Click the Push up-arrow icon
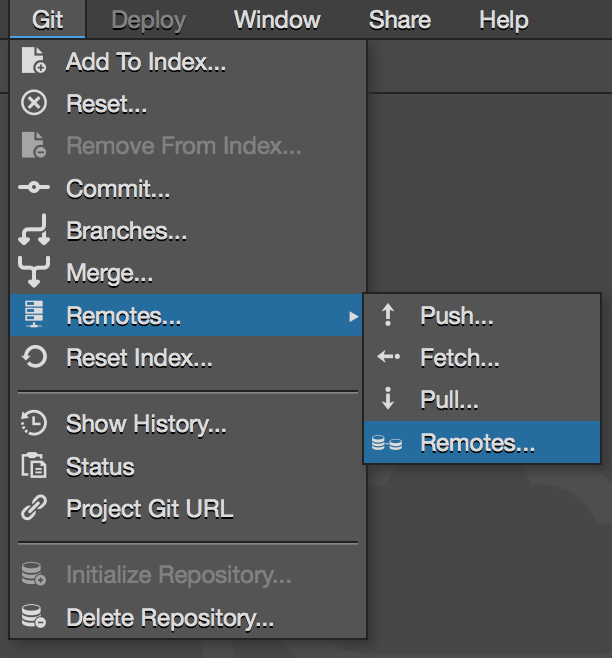Viewport: 612px width, 658px height. click(388, 316)
